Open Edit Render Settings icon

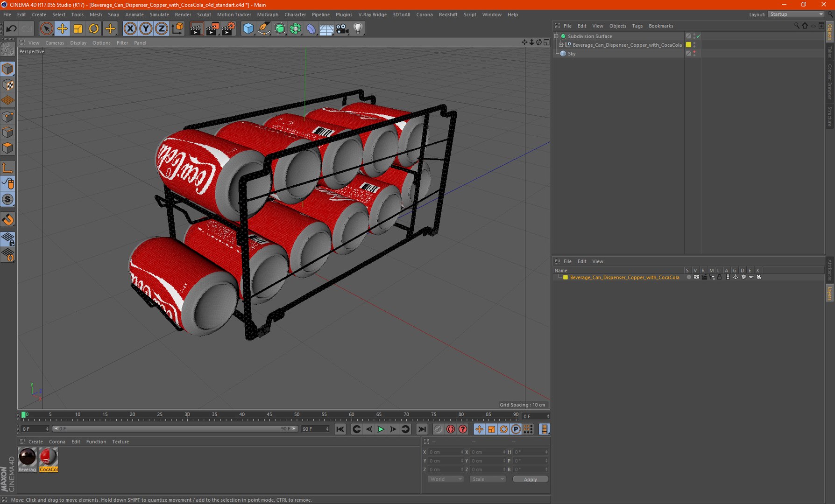click(x=228, y=29)
